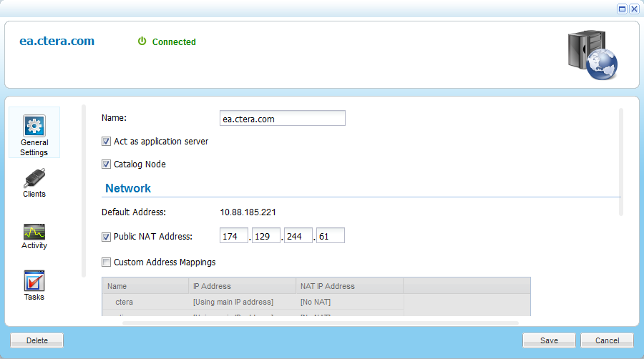This screenshot has height=359, width=644.
Task: Toggle the Catalog Node checkbox
Action: click(106, 164)
